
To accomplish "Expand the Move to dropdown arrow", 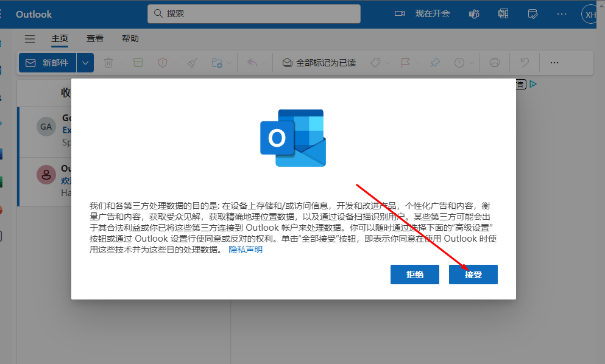I will (x=229, y=63).
